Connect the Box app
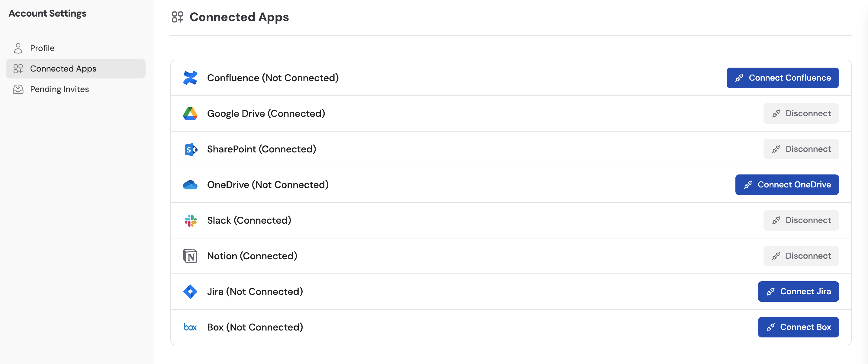 [798, 327]
